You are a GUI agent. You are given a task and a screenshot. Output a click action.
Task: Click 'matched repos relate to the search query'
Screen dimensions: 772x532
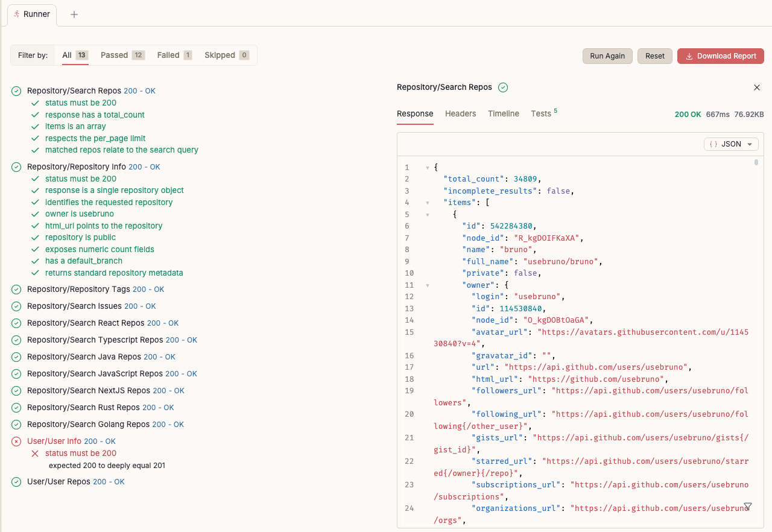(122, 150)
